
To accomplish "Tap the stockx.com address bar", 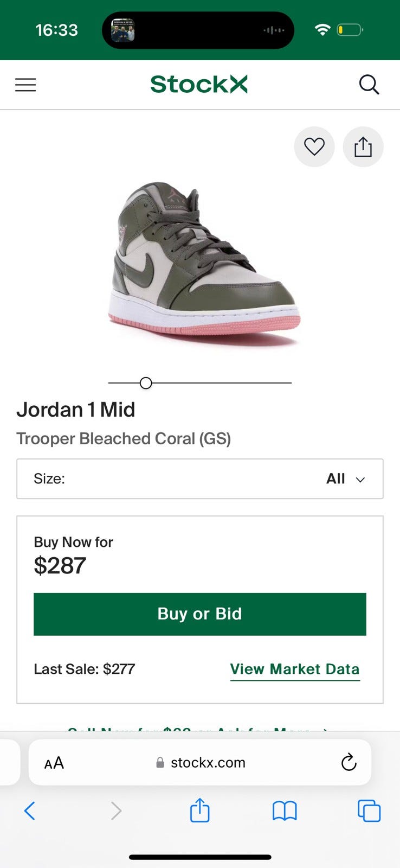I will tap(201, 762).
